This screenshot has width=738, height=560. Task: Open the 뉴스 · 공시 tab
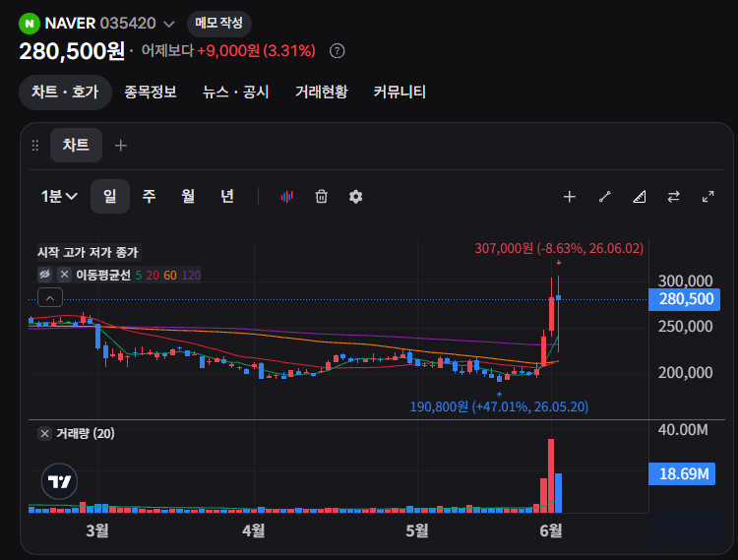[x=235, y=92]
